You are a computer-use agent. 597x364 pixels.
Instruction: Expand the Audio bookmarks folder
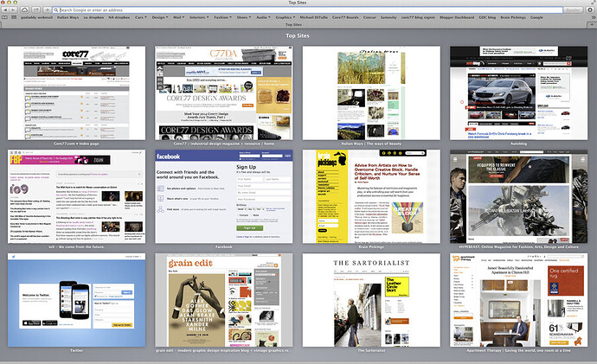[262, 17]
